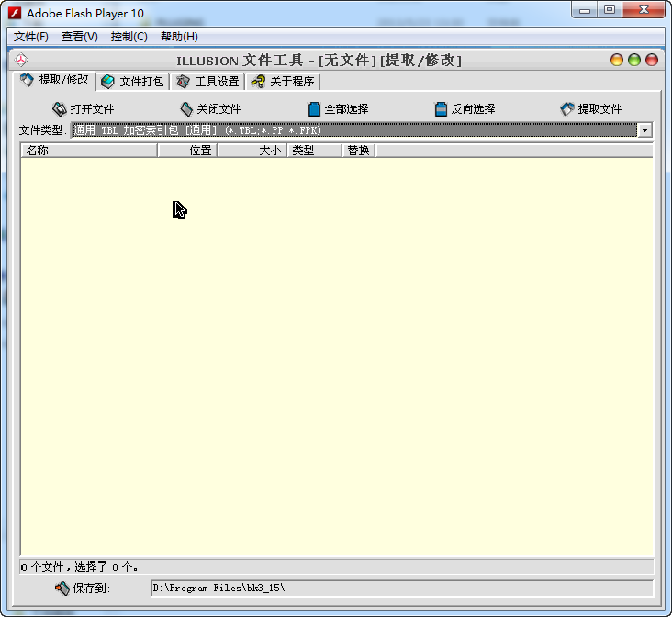Open the 工具设置 tab
This screenshot has height=617, width=672.
coord(208,82)
